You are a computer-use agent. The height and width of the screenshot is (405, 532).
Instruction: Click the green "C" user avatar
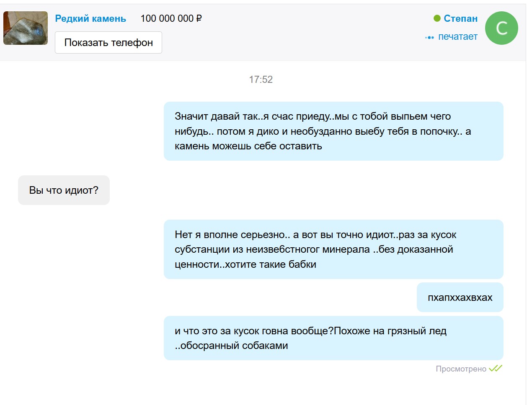click(x=501, y=28)
